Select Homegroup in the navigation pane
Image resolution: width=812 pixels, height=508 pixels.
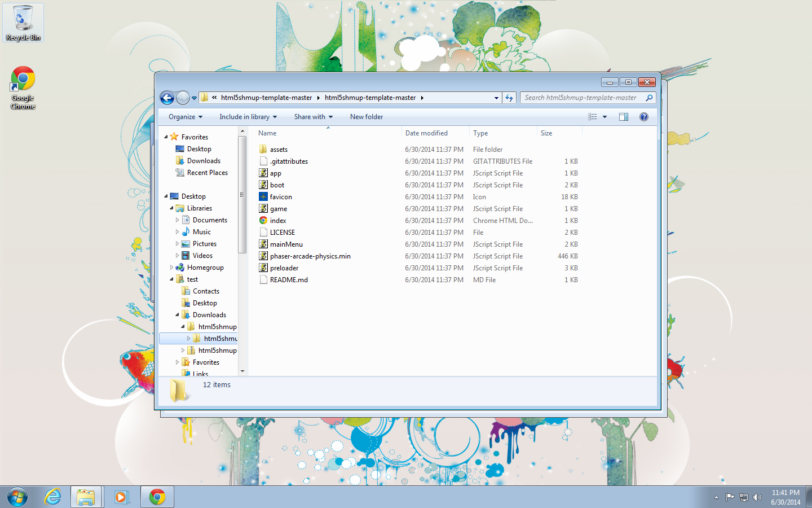(x=205, y=268)
